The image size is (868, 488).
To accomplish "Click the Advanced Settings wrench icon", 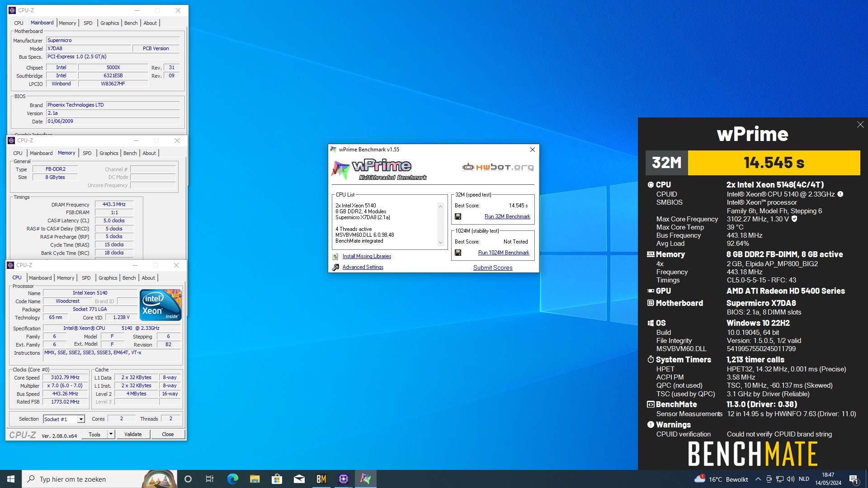I will (x=335, y=267).
